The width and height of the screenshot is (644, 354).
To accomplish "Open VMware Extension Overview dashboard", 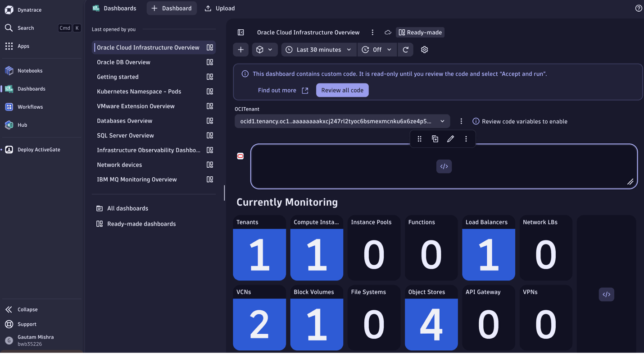I will 154,106.
